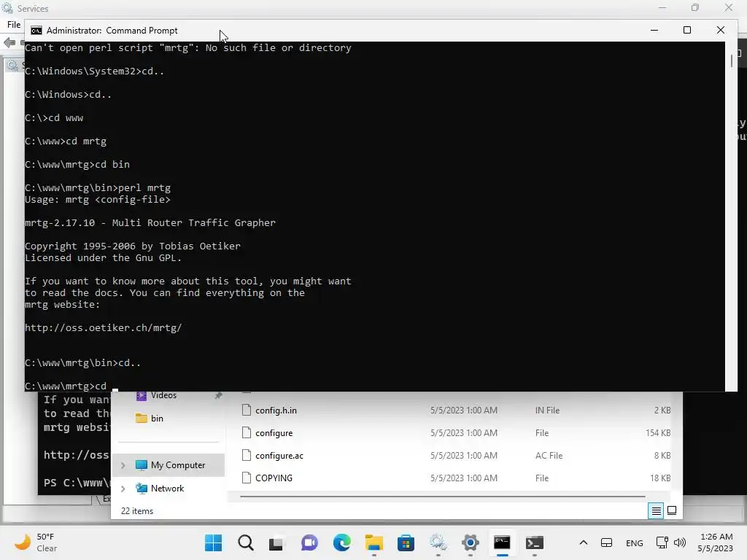Switch to PowerShell terminal taskbar icon

535,542
